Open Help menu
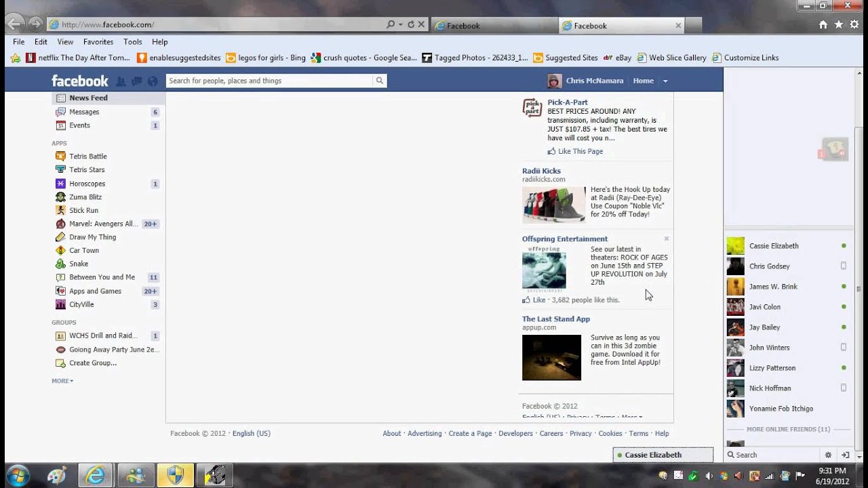 (159, 42)
